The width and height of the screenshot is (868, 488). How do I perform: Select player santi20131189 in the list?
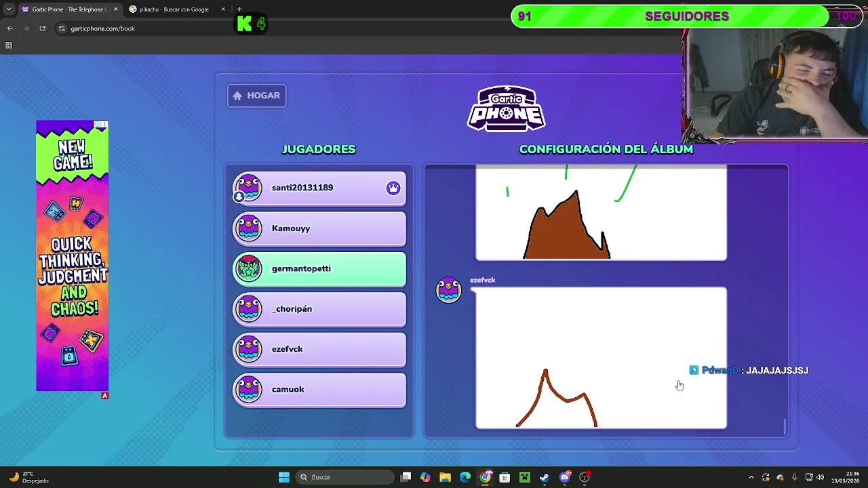[319, 188]
